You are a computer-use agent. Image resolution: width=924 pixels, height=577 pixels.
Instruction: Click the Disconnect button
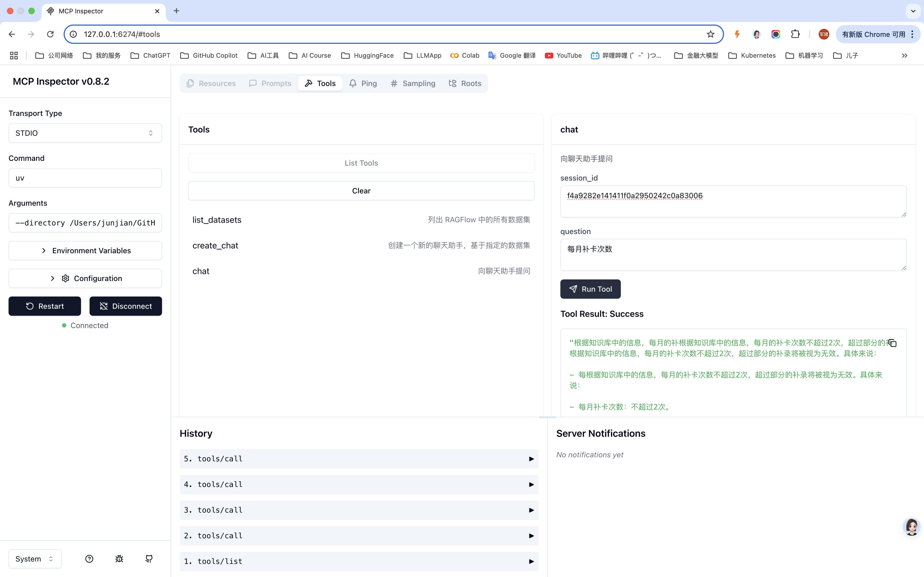(126, 306)
